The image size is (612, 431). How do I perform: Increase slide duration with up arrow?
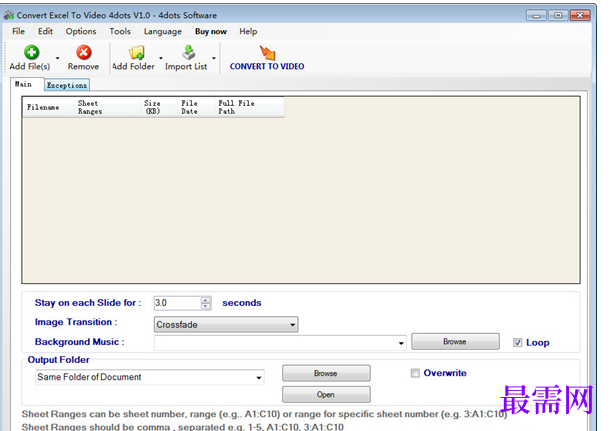click(206, 300)
